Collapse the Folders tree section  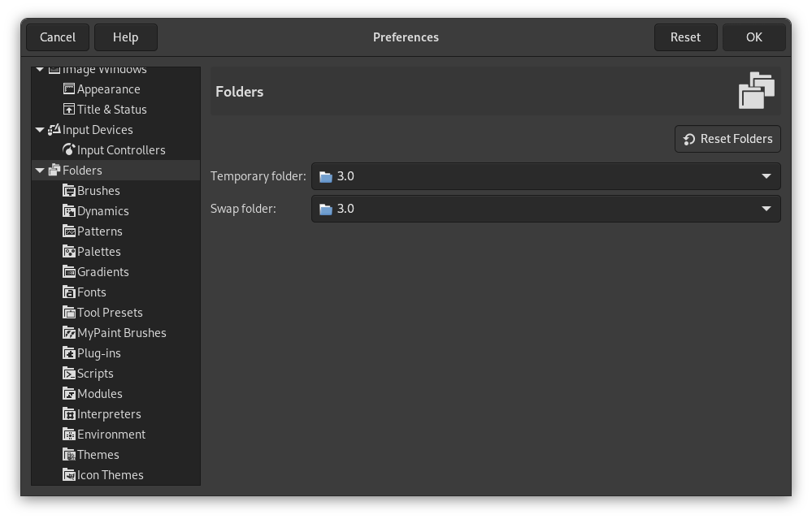[x=40, y=170]
